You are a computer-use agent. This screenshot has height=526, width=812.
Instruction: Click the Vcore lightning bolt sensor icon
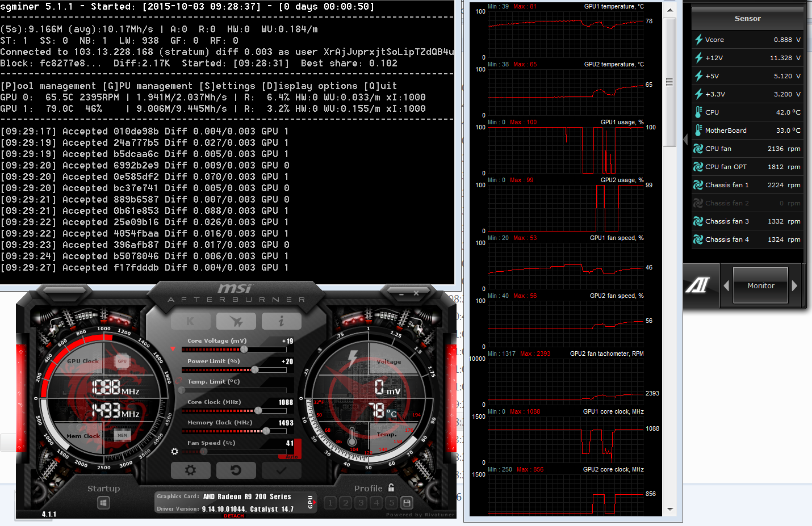coord(698,40)
